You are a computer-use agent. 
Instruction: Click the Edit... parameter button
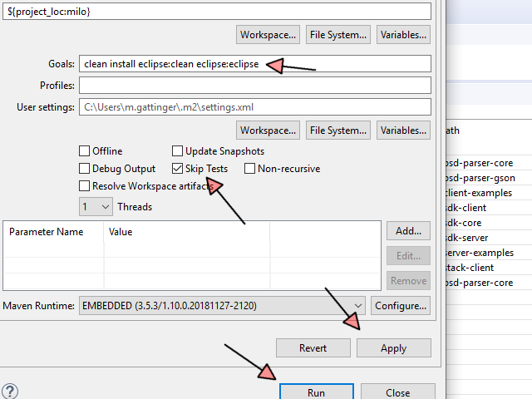(x=408, y=256)
